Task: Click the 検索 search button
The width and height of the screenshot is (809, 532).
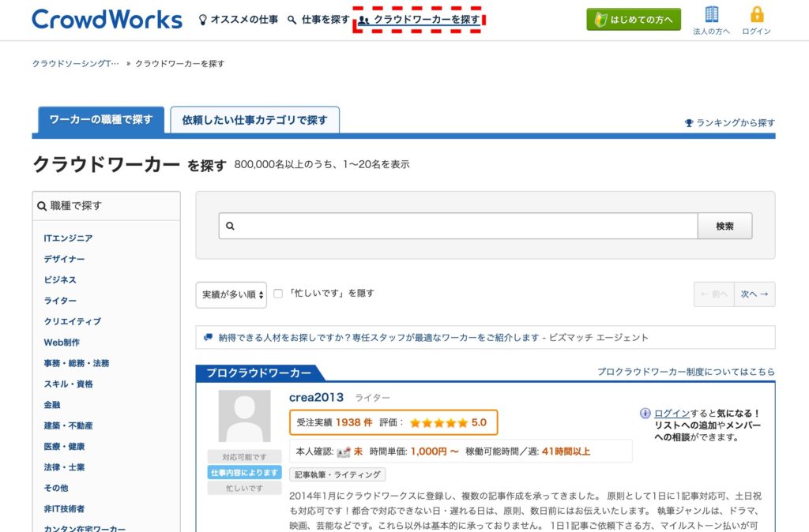Action: pos(725,226)
